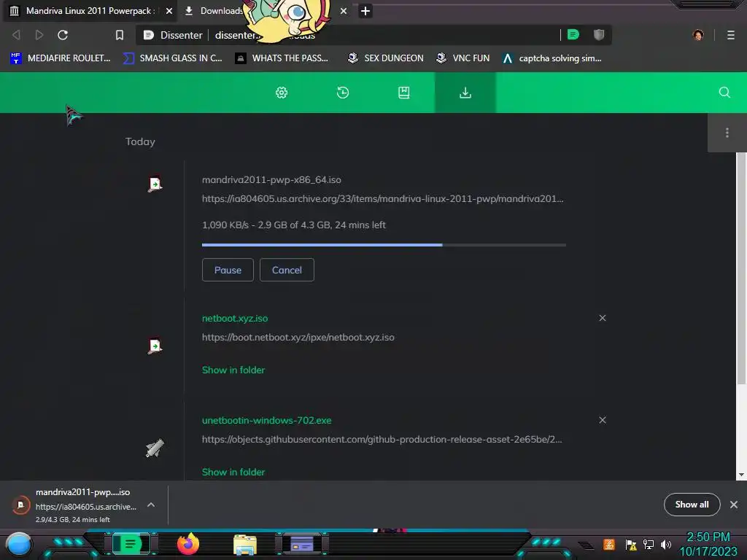This screenshot has height=560, width=747.
Task: Expand download shelf item chevron menu
Action: (151, 505)
